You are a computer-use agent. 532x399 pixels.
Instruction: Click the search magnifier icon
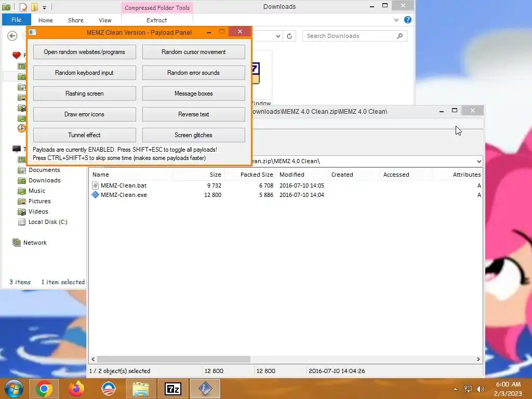point(400,36)
